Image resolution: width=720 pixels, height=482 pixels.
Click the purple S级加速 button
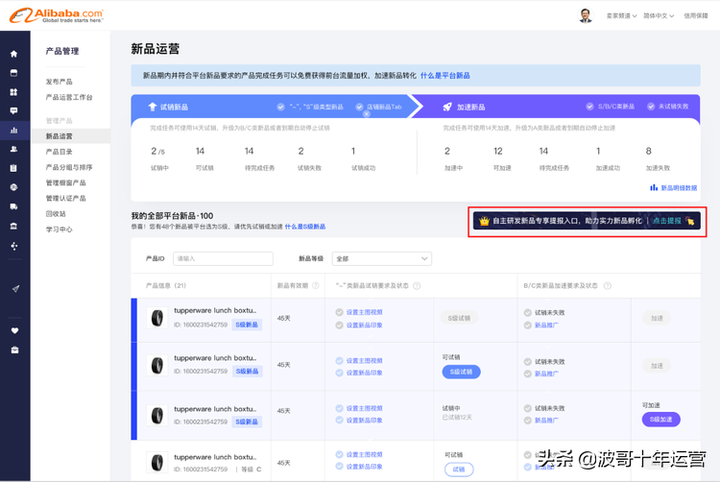coord(661,419)
